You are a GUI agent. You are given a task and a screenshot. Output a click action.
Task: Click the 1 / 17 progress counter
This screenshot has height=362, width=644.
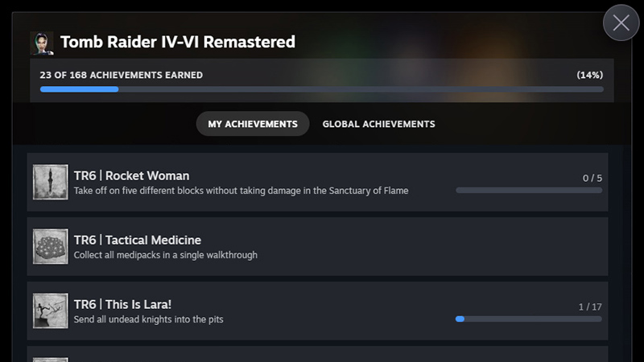590,306
